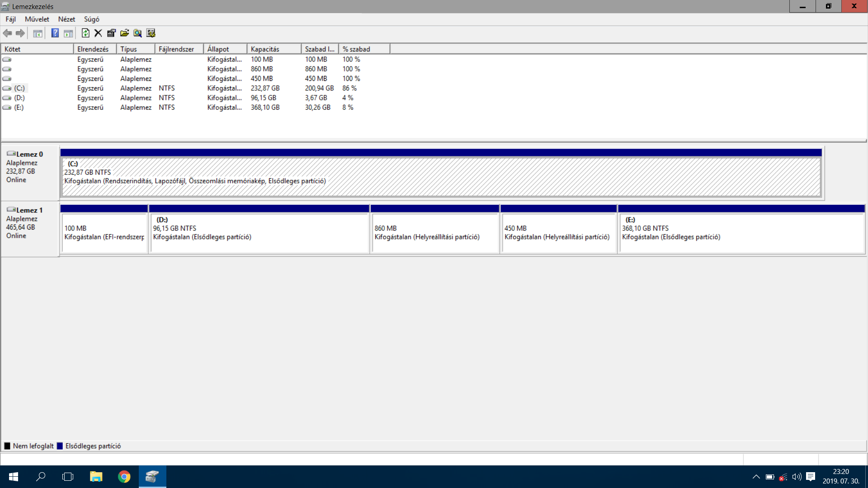Click the Delete X toolbar icon

[x=98, y=33]
